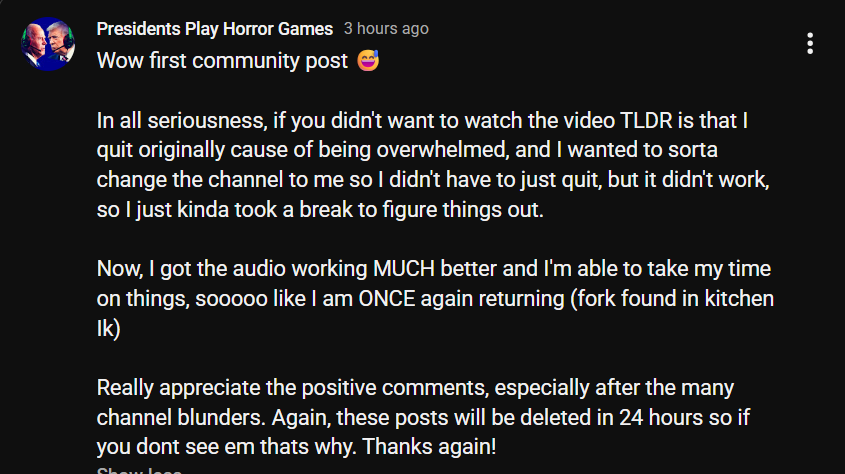The height and width of the screenshot is (474, 845).
Task: Click the "24 hours" text in the post
Action: tap(658, 418)
